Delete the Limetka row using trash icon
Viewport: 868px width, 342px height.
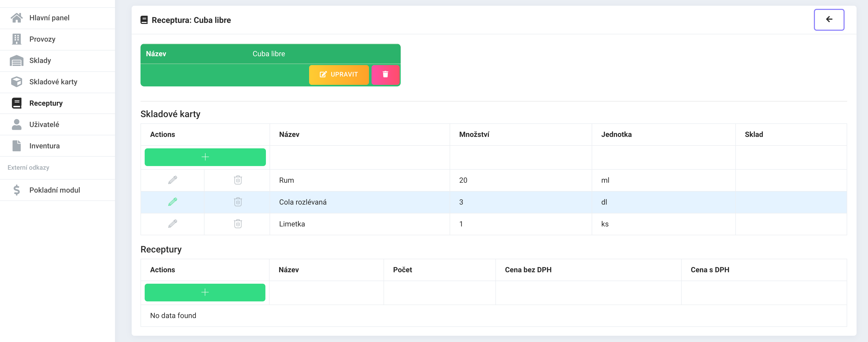[238, 224]
